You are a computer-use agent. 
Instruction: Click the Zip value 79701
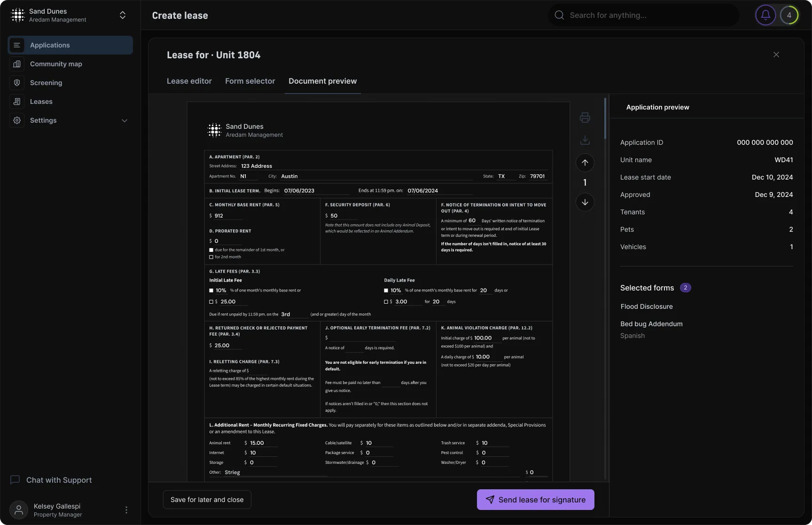pos(538,176)
